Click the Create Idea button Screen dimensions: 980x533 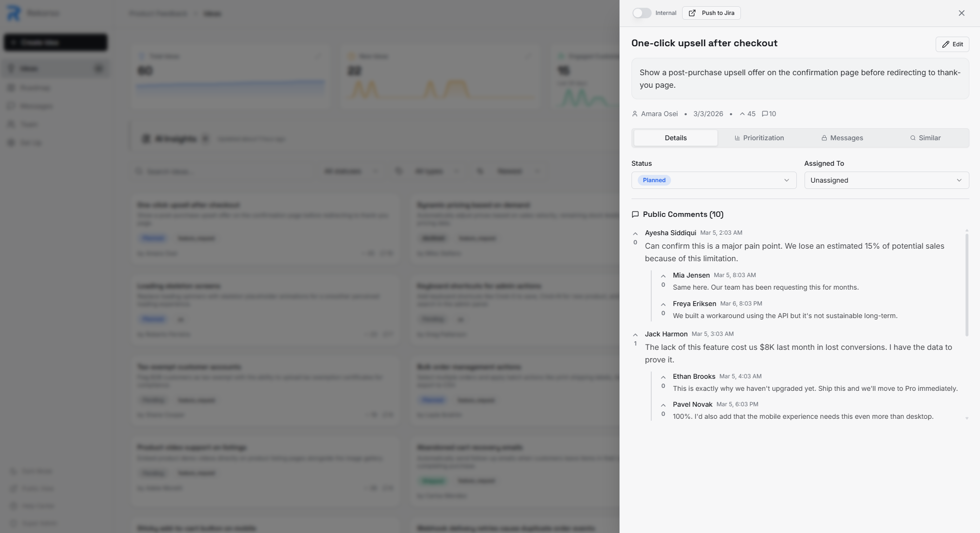coord(55,42)
